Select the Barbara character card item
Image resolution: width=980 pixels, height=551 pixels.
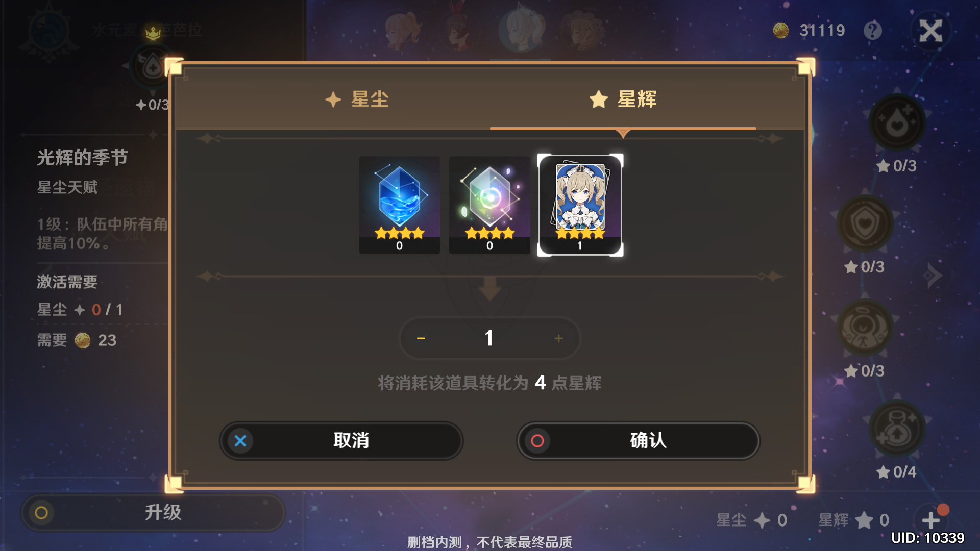[580, 205]
